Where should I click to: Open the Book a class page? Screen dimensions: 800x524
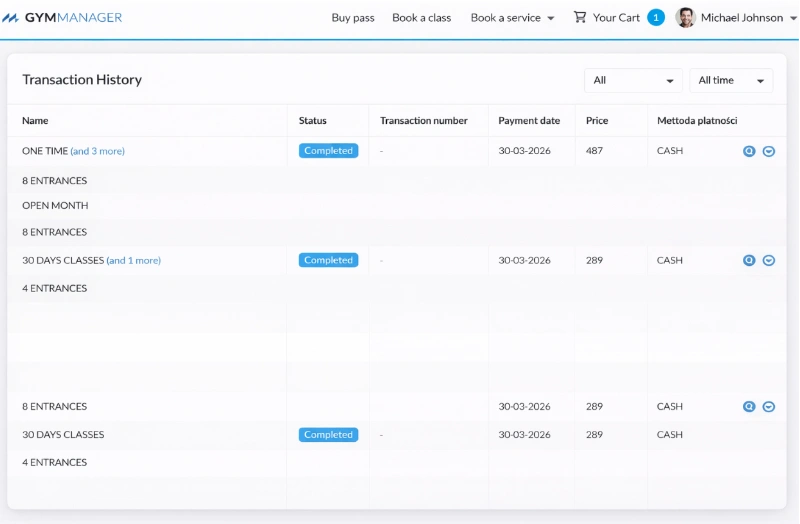tap(421, 18)
